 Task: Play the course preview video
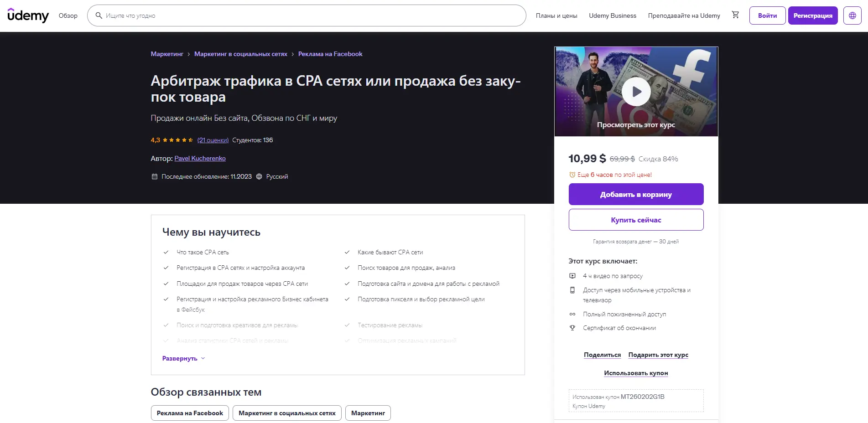[x=636, y=91]
